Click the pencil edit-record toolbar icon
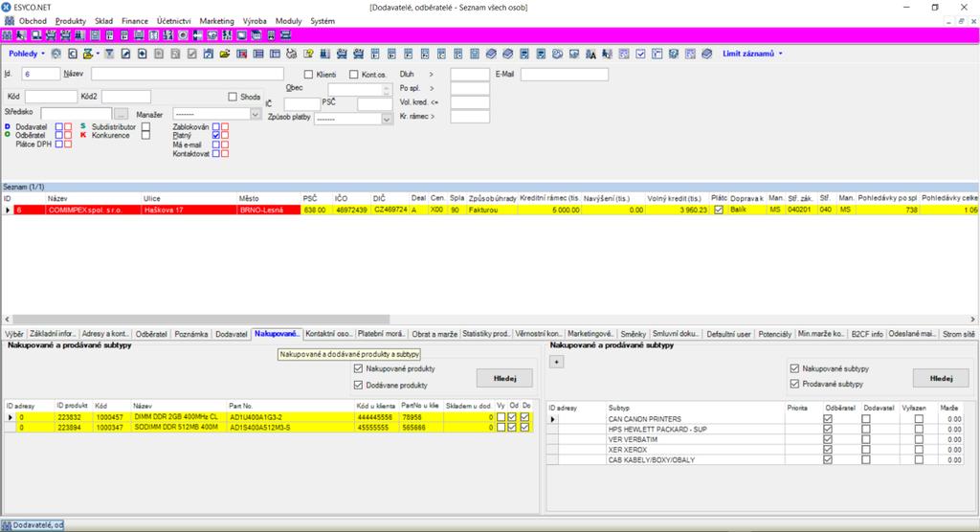This screenshot has width=980, height=532. (125, 54)
